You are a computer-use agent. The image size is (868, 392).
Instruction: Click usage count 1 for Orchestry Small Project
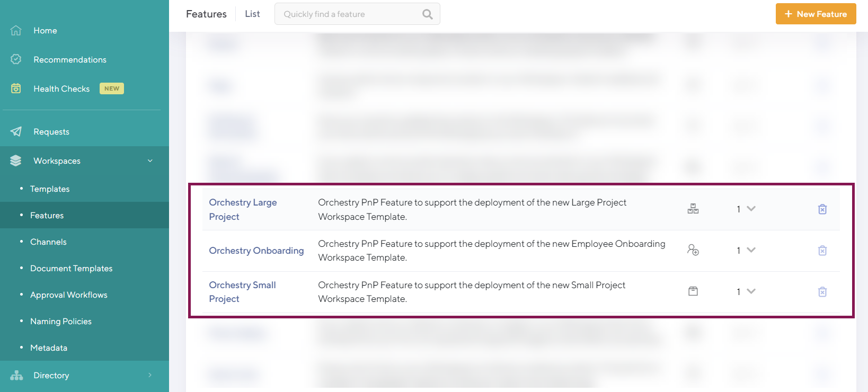(738, 292)
